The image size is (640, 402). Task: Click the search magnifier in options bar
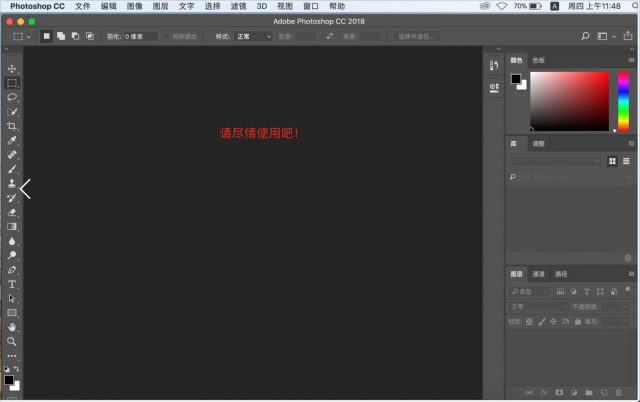point(585,36)
